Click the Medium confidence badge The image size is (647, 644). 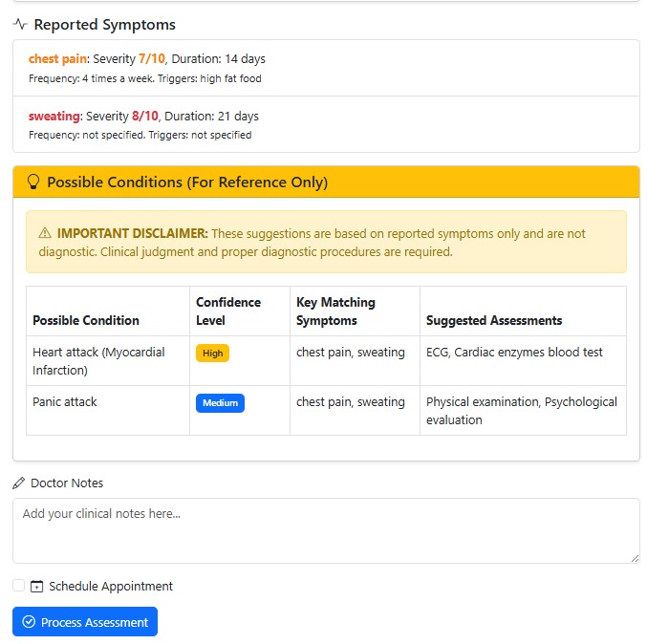click(220, 403)
